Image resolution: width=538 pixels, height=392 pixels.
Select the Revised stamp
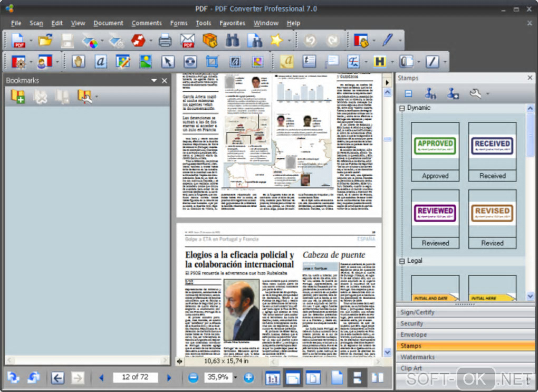coord(492,218)
